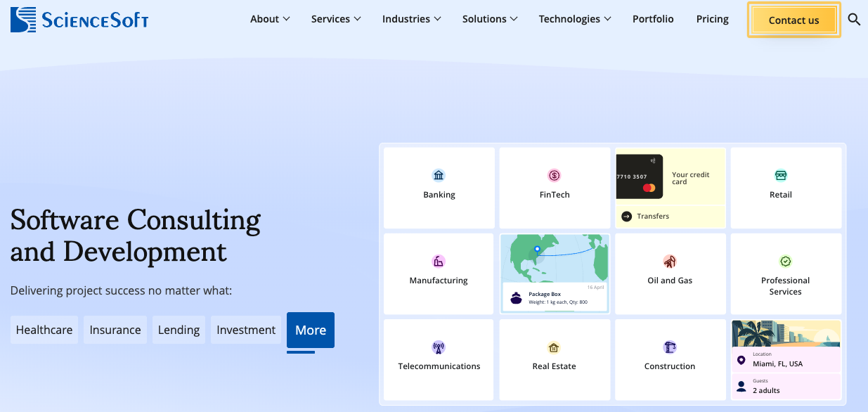Image resolution: width=868 pixels, height=412 pixels.
Task: Go to the Portfolio page
Action: point(653,19)
